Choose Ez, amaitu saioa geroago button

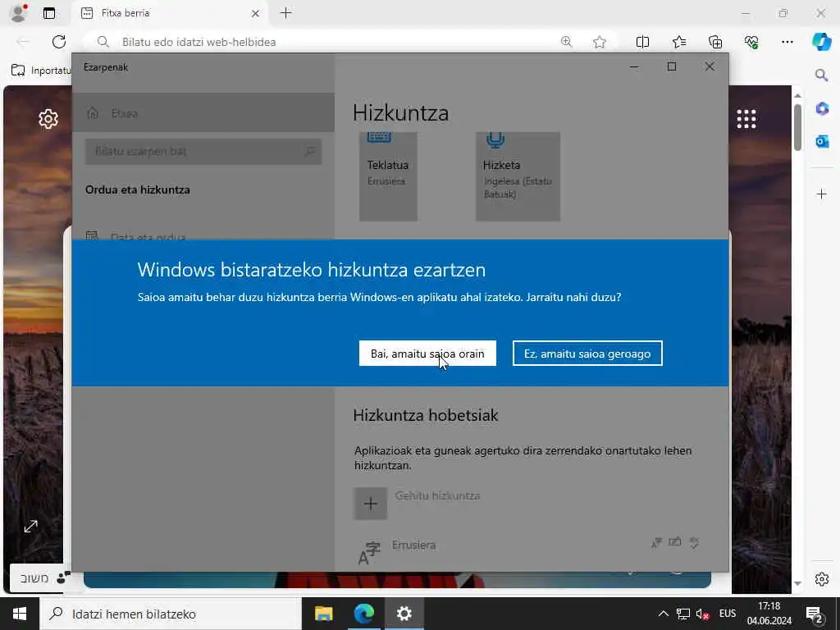(587, 354)
